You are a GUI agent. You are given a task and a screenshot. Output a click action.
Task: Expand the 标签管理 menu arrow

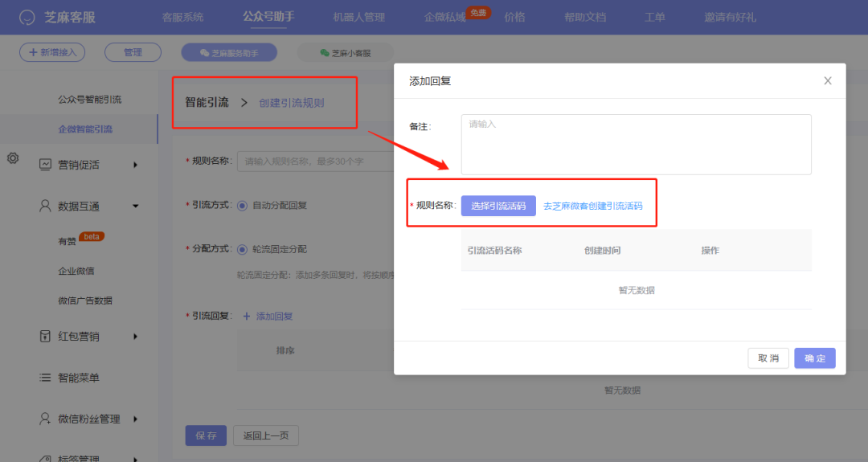click(135, 459)
